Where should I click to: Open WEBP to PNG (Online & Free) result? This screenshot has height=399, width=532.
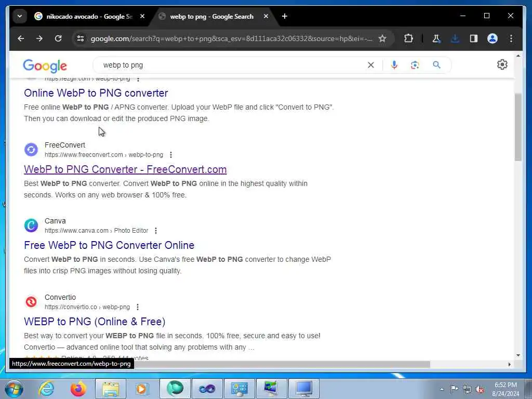[x=95, y=322]
